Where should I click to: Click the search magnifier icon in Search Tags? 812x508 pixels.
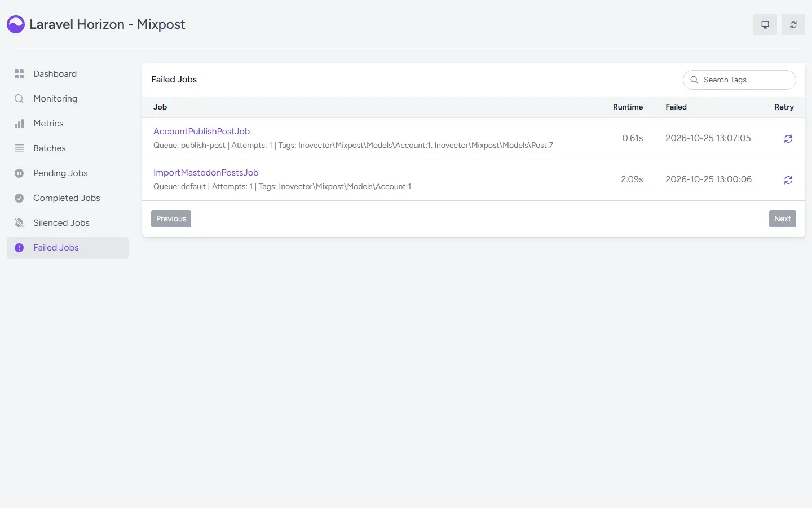694,80
